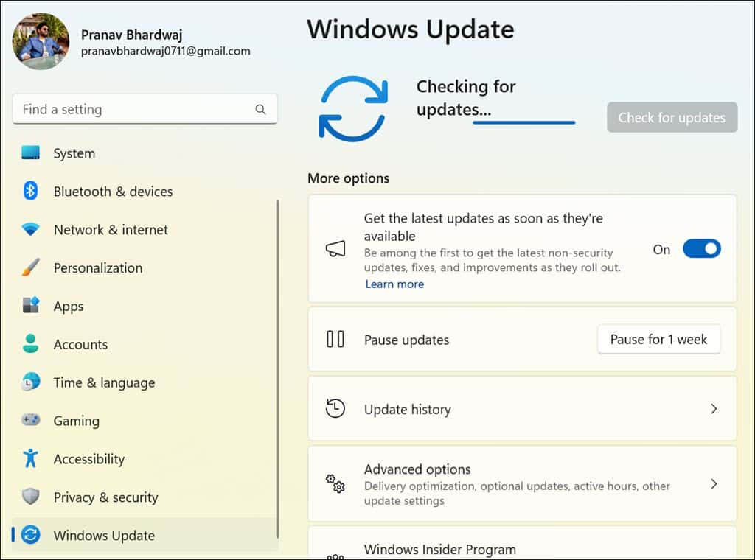This screenshot has width=755, height=560.
Task: Expand Update history chevron
Action: point(714,408)
